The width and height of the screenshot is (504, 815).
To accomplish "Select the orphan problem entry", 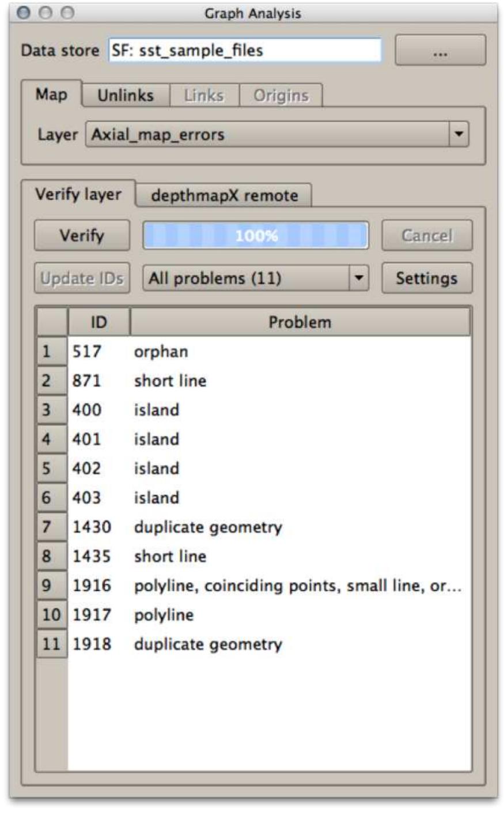I will coord(161,352).
